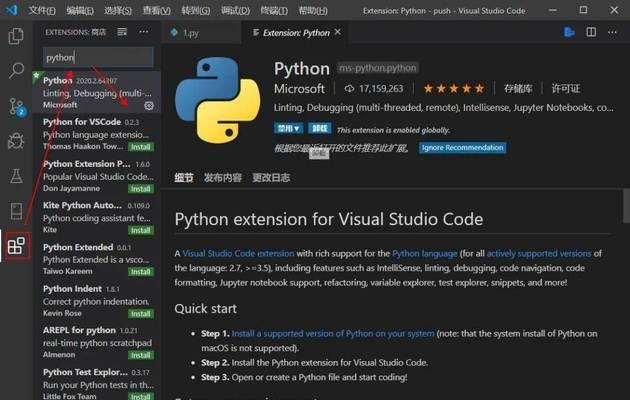
Task: Open Install a supported version of Python link
Action: [x=333, y=333]
